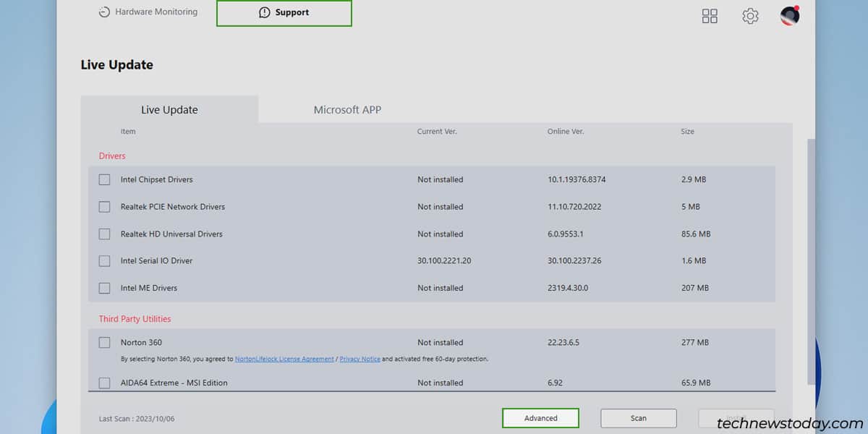
Task: Click AIDA64 online version 6.92
Action: click(556, 383)
